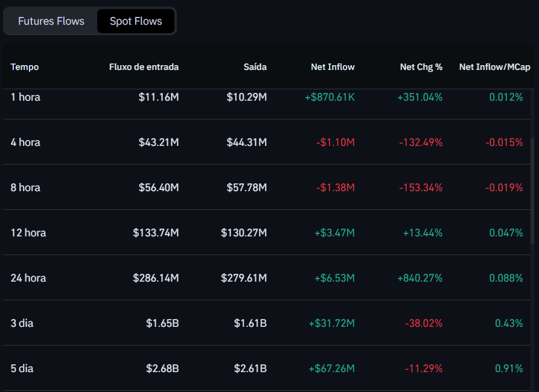Sort by Net Inflow/MCap column
539x392 pixels.
[x=494, y=67]
